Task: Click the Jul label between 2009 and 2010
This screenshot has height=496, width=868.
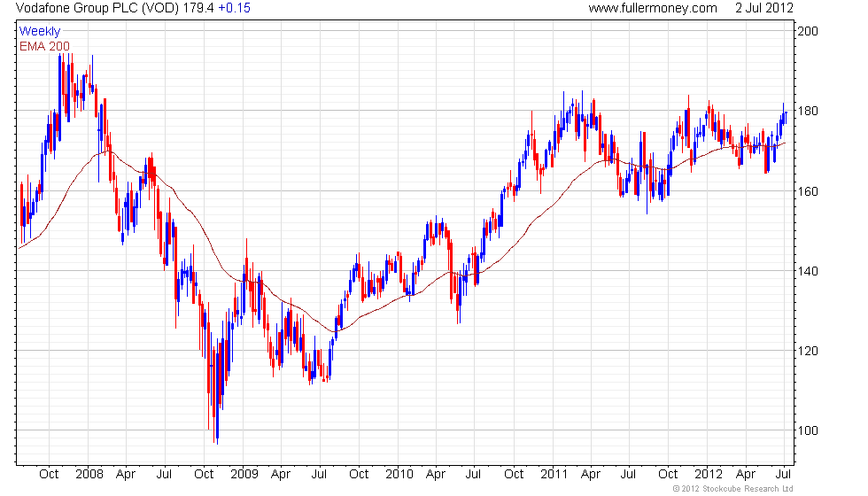Action: pyautogui.click(x=319, y=474)
